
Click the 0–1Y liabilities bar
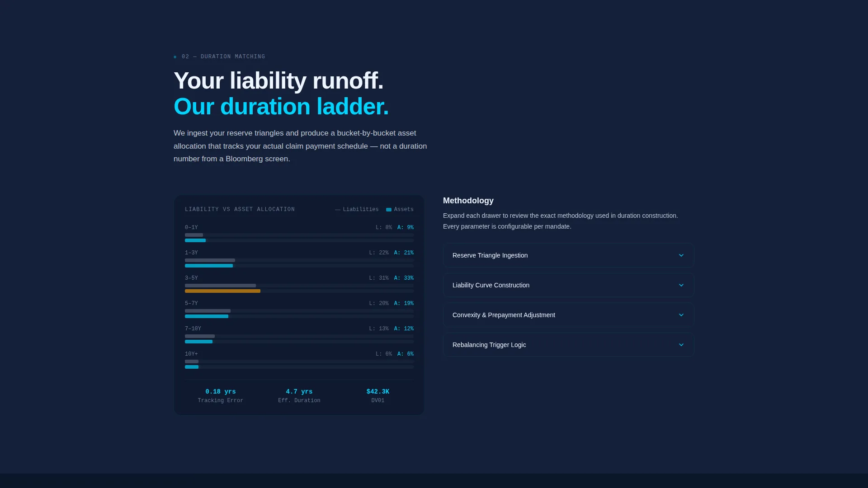(x=194, y=235)
